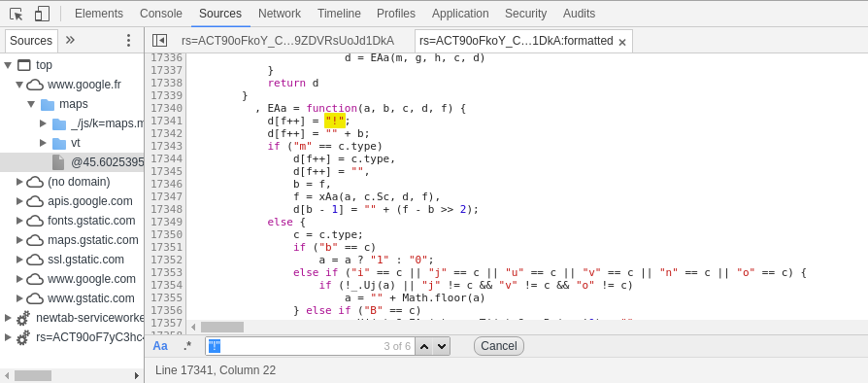
Task: Open the Console panel tab
Action: [160, 14]
